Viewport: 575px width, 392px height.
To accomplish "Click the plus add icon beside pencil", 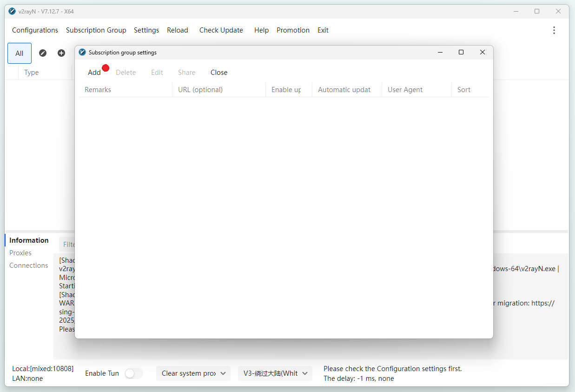I will tap(61, 53).
